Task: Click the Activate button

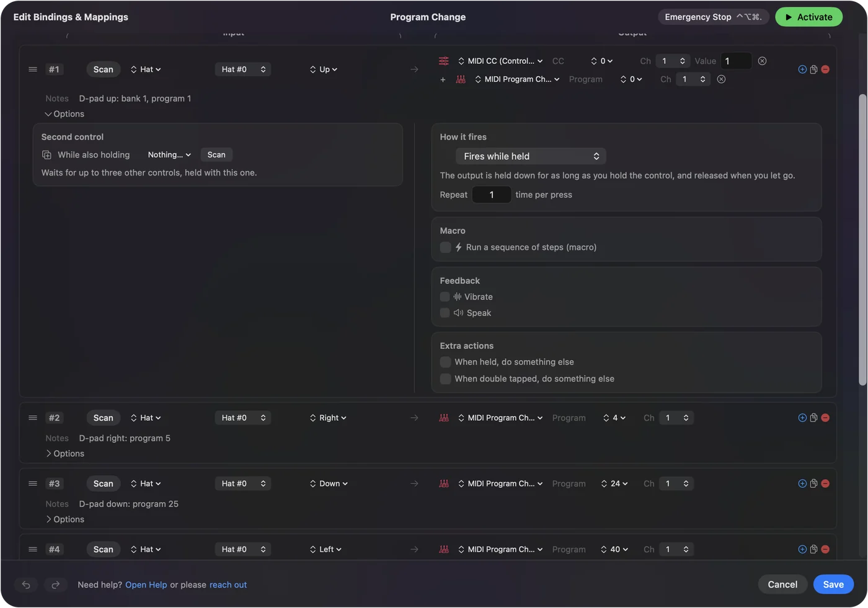Action: (808, 17)
